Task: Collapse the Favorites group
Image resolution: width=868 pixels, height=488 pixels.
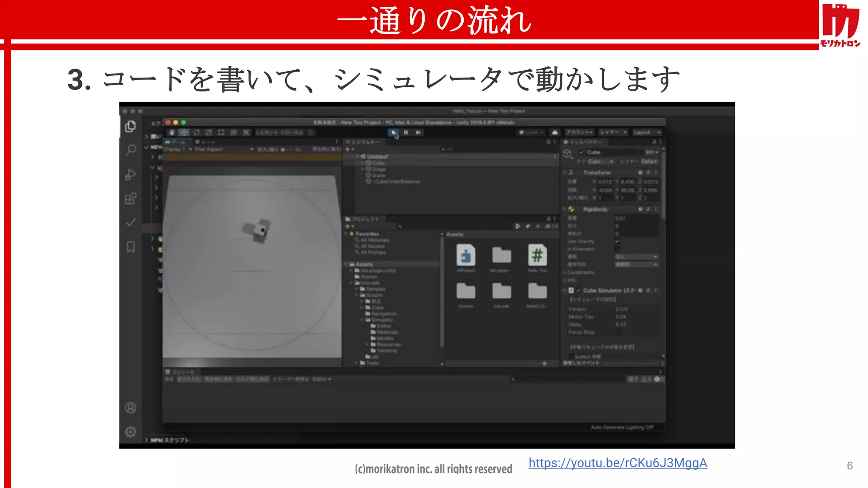Action: [346, 234]
